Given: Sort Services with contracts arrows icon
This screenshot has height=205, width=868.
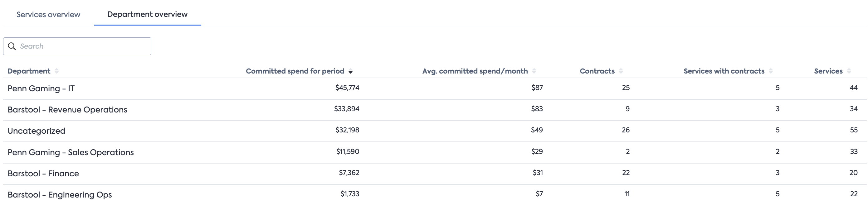Looking at the screenshot, I should click(771, 71).
